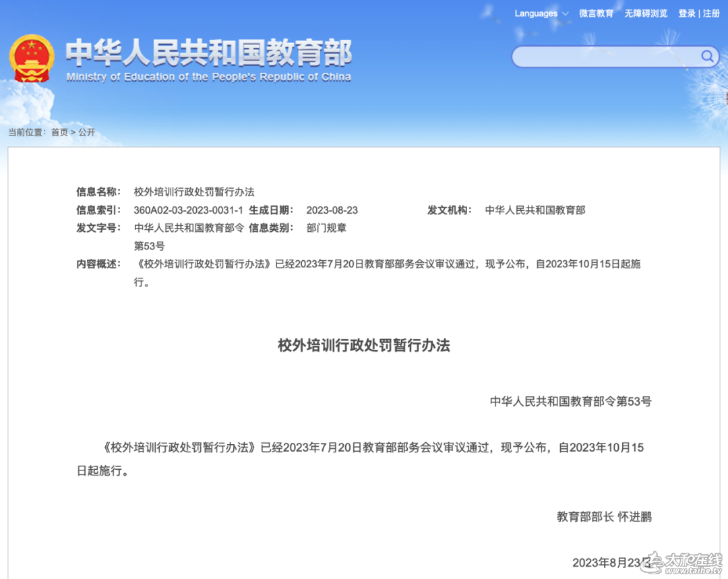Open the Languages dropdown
Image resolution: width=728 pixels, height=579 pixels.
tap(541, 13)
